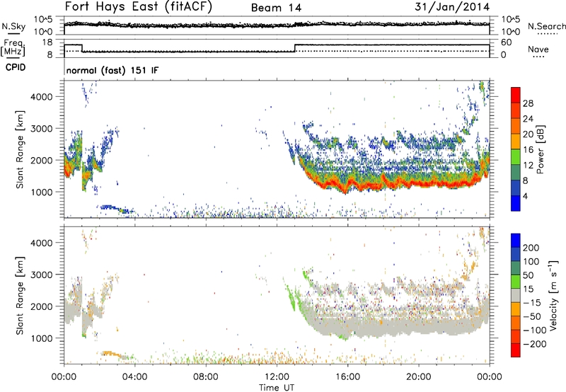The image size is (566, 392).
Task: Click the 3000 tick on velocity panel axis
Action: coord(42,275)
